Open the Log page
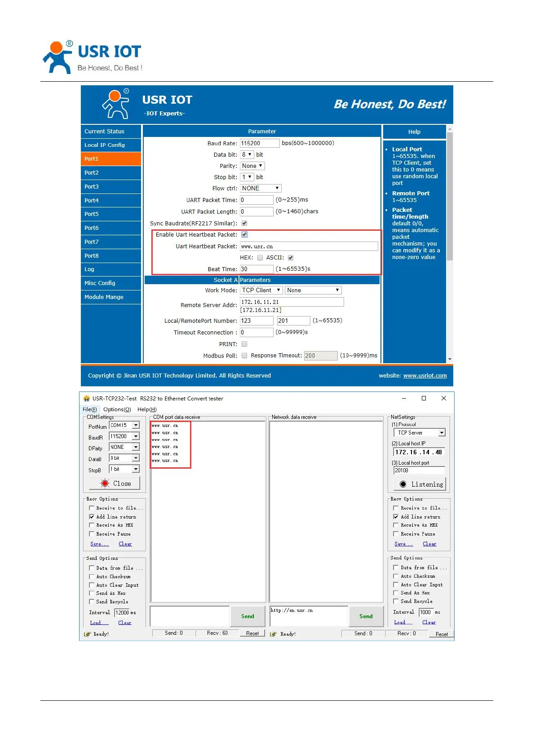The width and height of the screenshot is (535, 756). (x=111, y=269)
